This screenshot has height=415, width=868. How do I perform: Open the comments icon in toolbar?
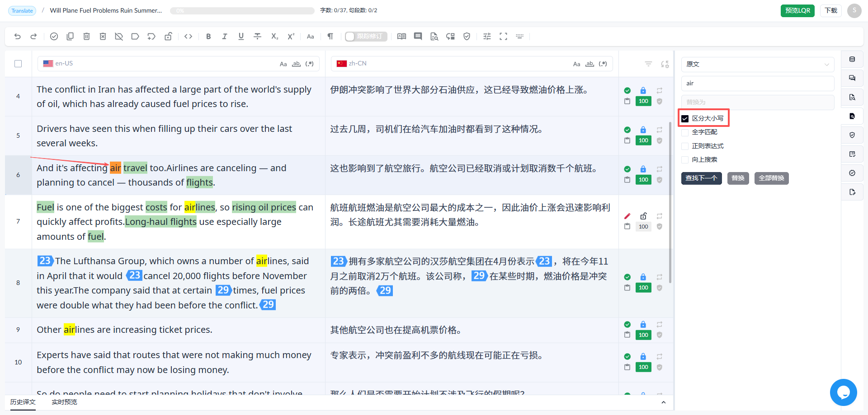click(418, 37)
